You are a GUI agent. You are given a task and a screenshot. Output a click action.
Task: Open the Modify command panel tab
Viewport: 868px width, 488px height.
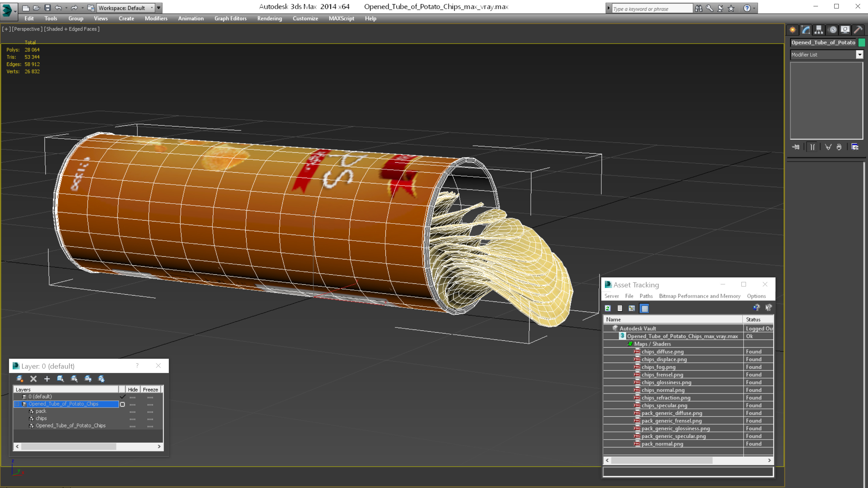806,30
